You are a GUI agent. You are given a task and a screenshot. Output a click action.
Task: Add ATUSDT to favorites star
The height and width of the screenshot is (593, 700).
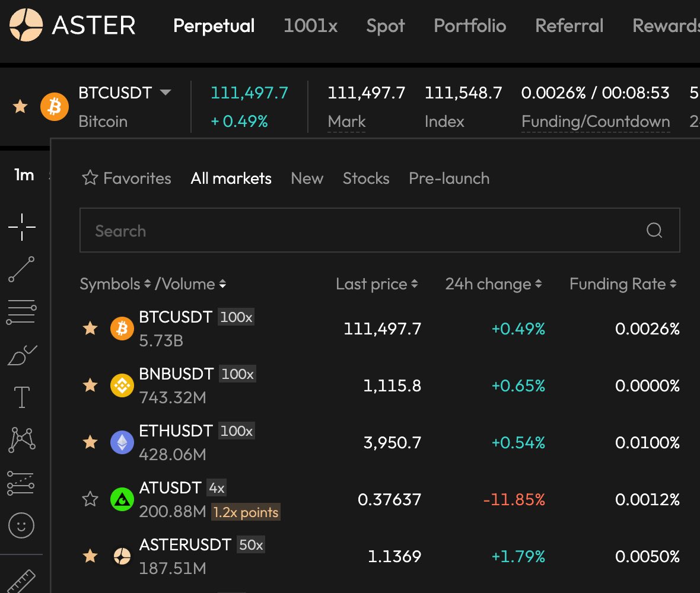coord(90,499)
